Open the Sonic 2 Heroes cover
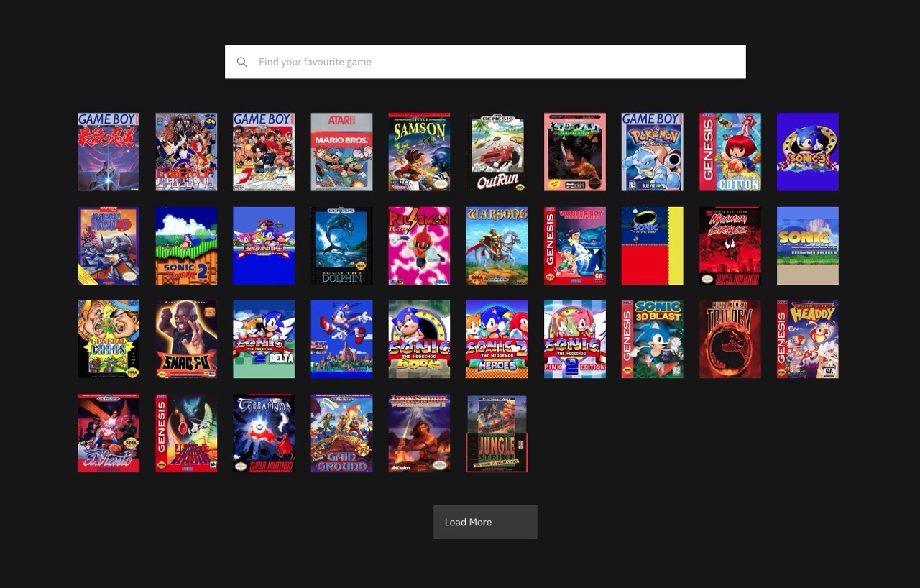920x588 pixels. (x=497, y=339)
